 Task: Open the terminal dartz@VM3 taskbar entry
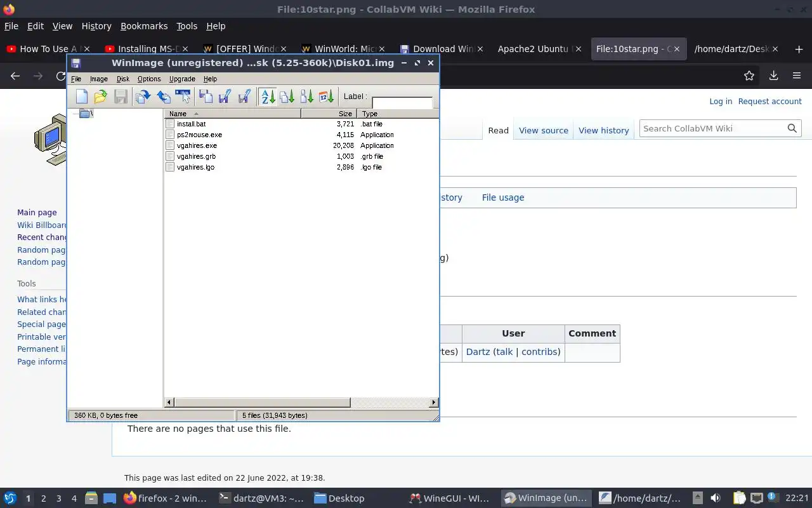coord(261,498)
